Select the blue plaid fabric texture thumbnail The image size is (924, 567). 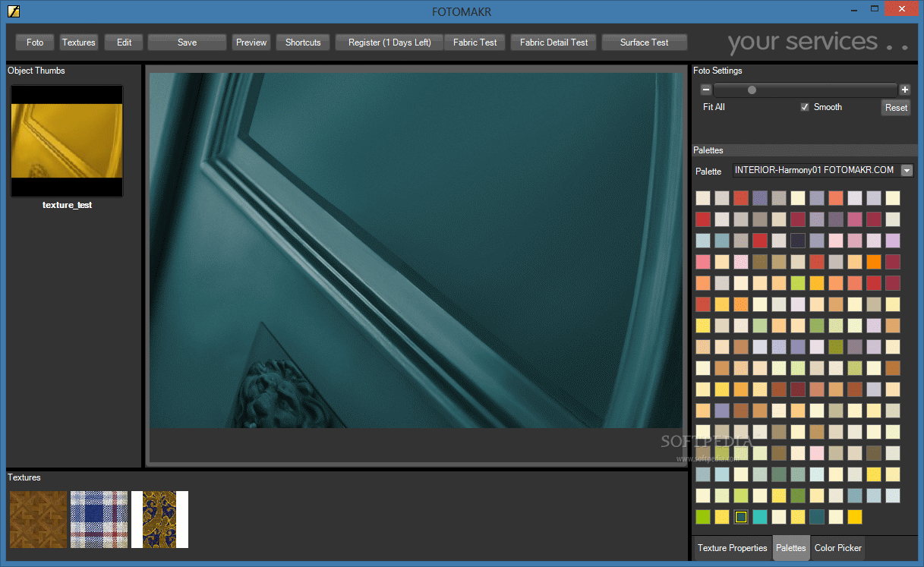[99, 520]
